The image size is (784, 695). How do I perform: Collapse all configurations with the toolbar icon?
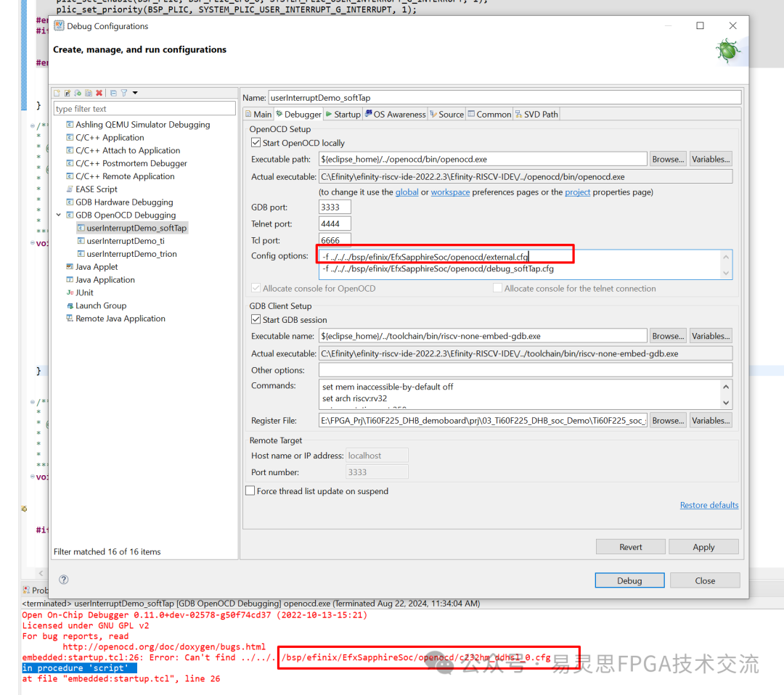pos(113,93)
